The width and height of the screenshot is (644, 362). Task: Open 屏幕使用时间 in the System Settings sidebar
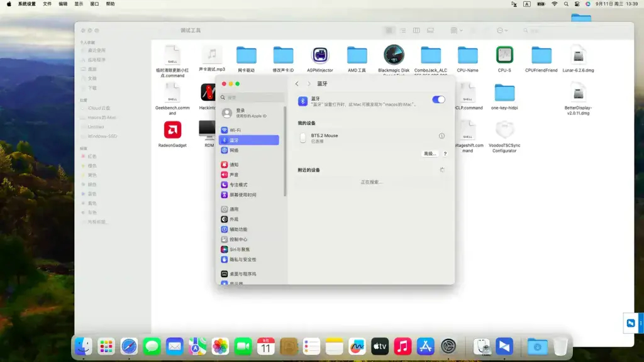click(x=249, y=195)
